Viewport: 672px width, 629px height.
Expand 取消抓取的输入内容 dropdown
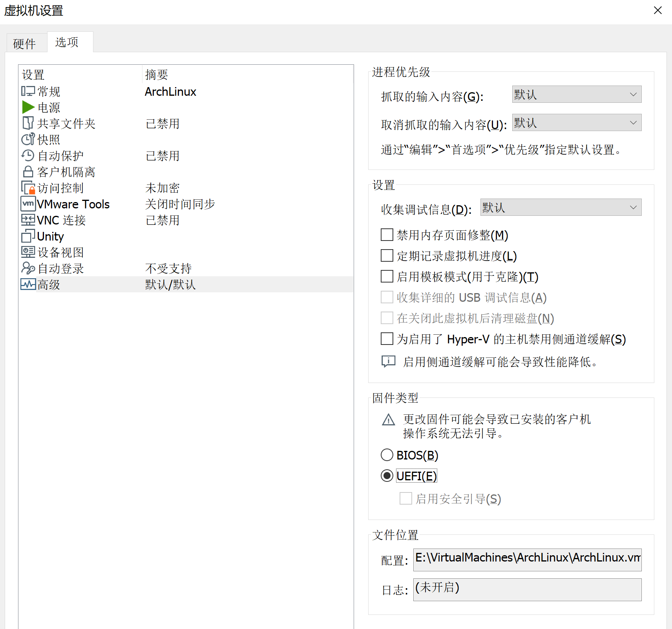576,123
